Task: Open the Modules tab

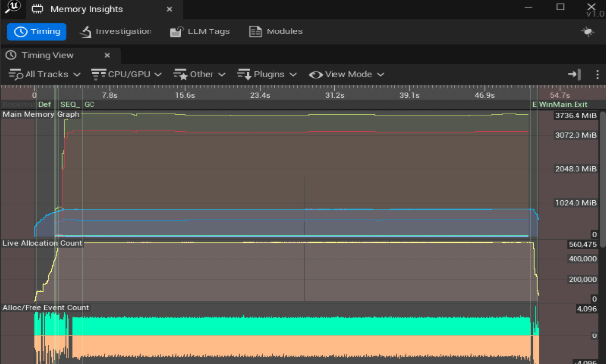Action: [275, 31]
